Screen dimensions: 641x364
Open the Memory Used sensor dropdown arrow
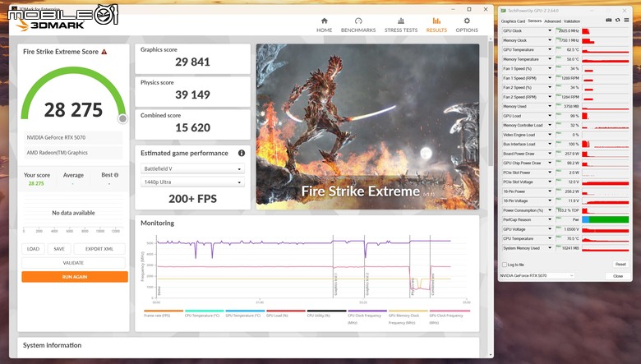(x=550, y=106)
